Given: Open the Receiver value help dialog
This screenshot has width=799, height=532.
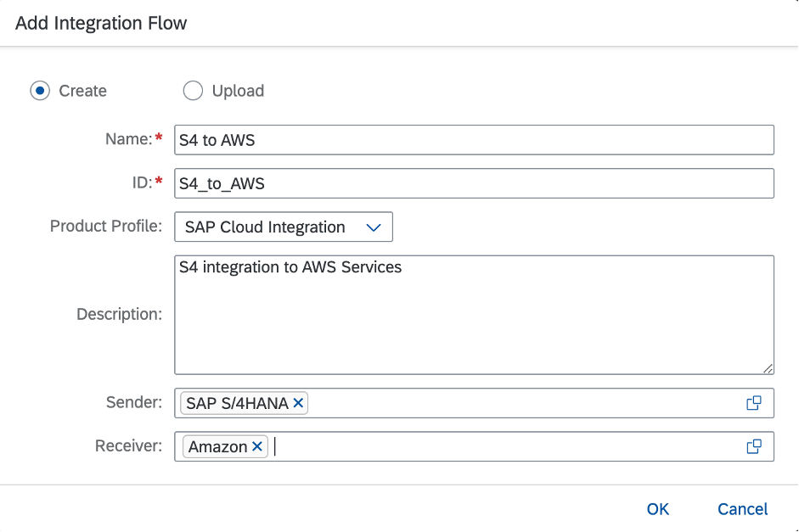Looking at the screenshot, I should click(754, 446).
